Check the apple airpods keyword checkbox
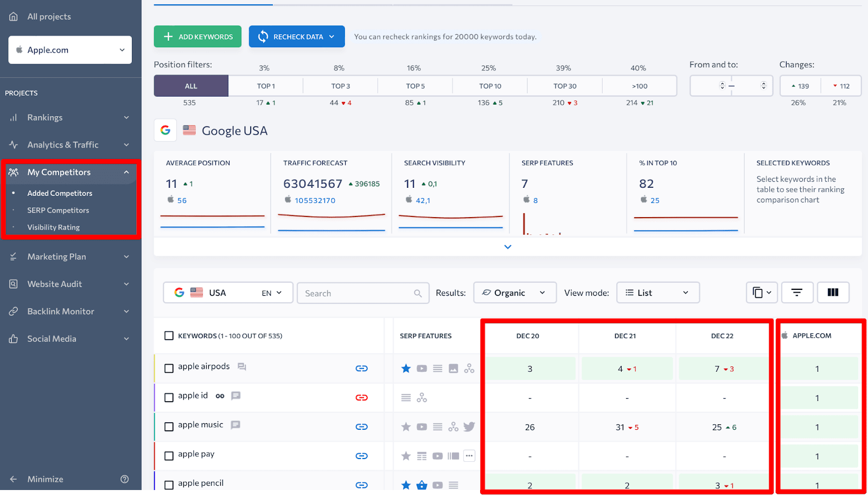The height and width of the screenshot is (496, 868). pos(169,368)
